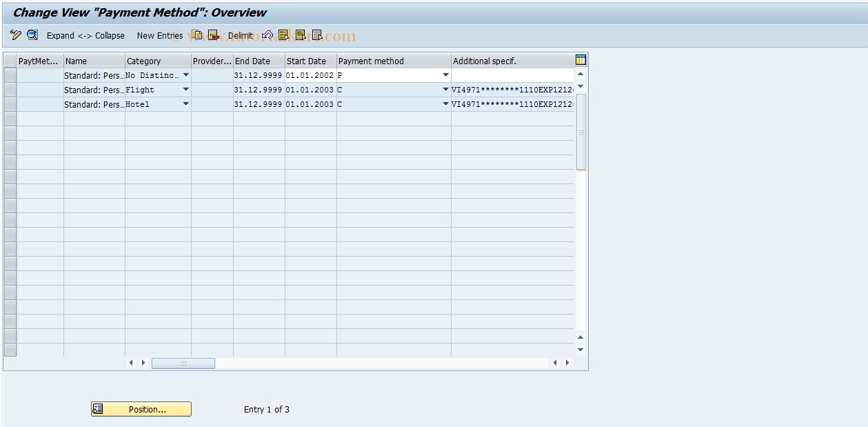Click Expand <-> Collapse button

(x=85, y=35)
